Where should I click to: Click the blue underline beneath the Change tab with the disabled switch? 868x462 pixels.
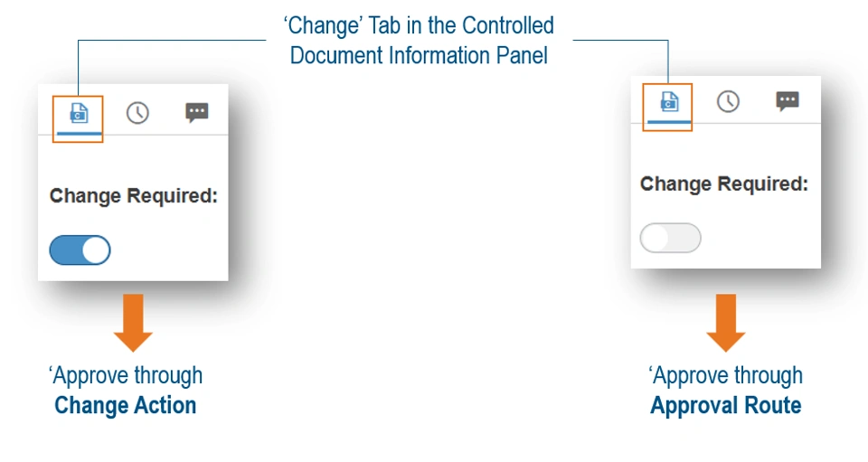click(x=669, y=120)
